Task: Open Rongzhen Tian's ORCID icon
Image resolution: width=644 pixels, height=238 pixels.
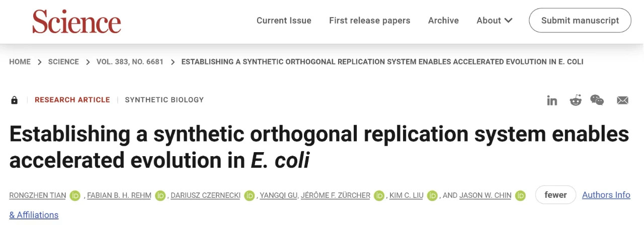Action: click(75, 196)
